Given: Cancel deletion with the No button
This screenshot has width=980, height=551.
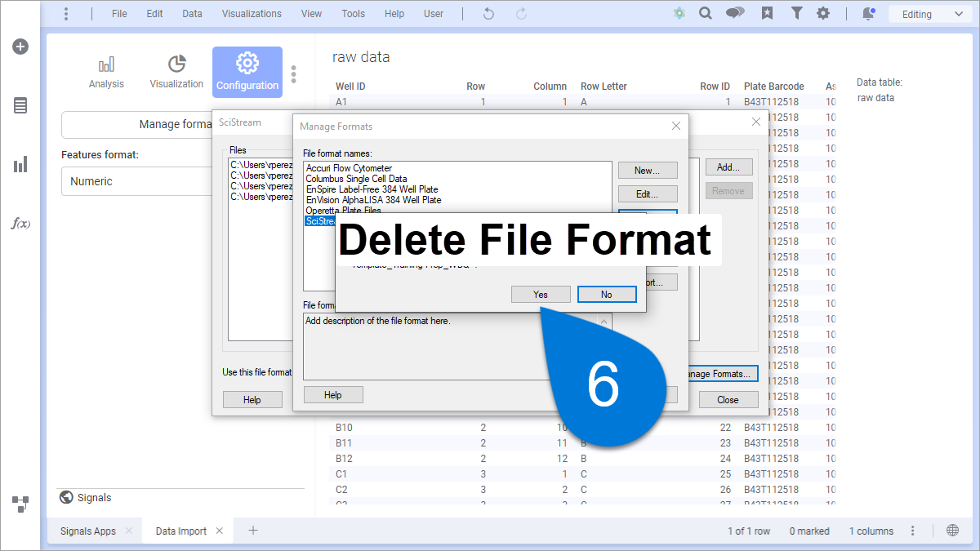Looking at the screenshot, I should (x=607, y=295).
